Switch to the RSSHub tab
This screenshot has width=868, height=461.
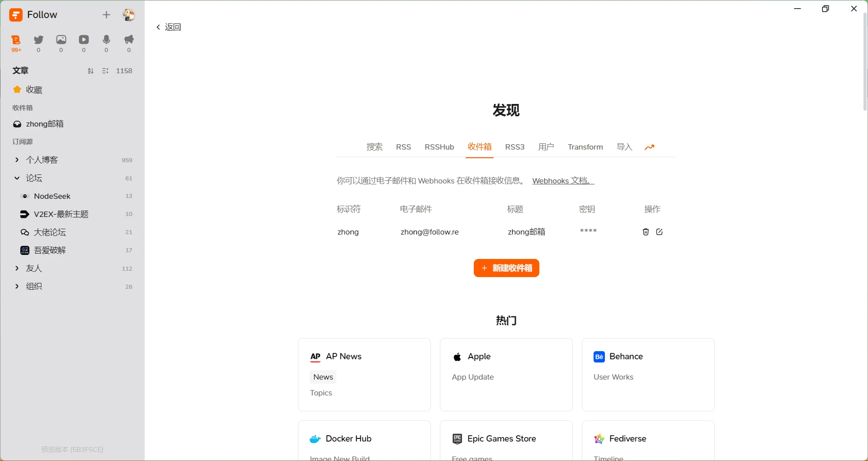(x=439, y=147)
